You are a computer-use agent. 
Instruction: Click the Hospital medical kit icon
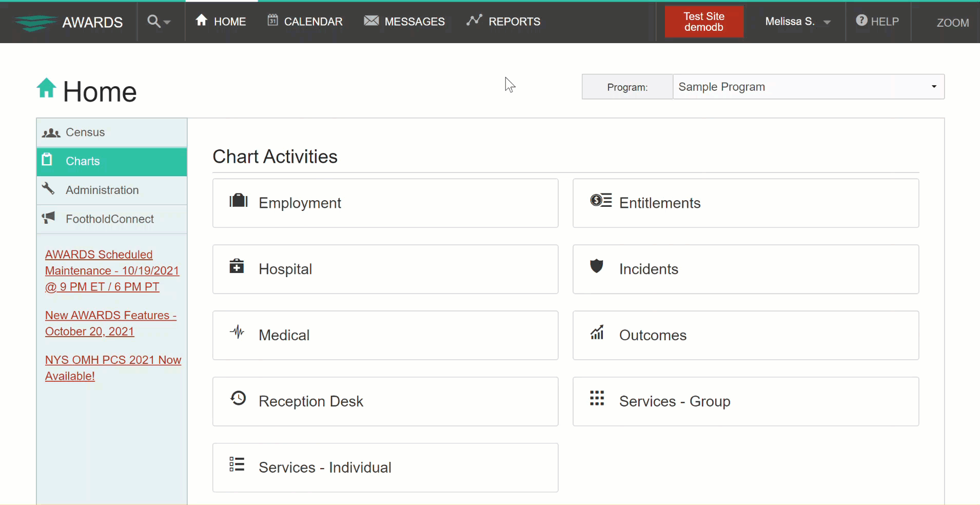click(237, 266)
